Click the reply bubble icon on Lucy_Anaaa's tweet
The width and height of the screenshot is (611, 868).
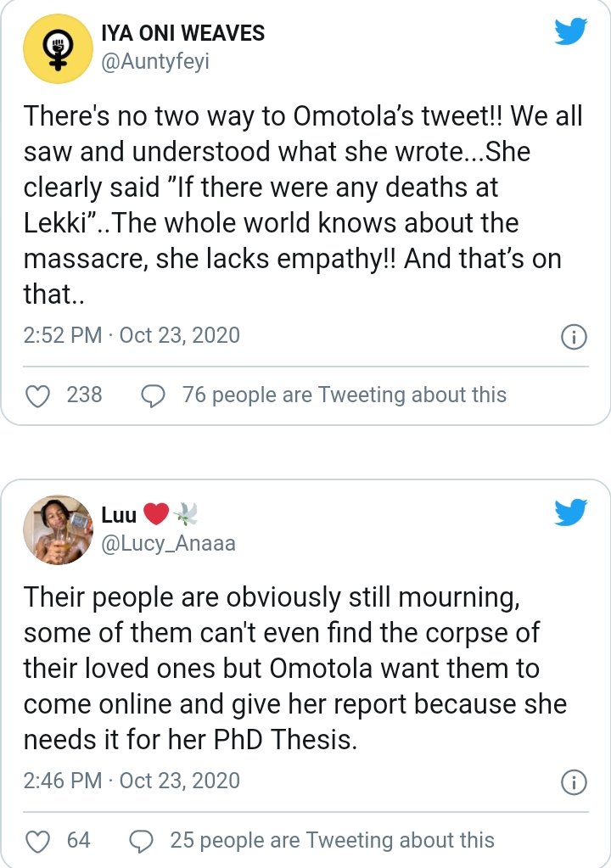pyautogui.click(x=141, y=841)
